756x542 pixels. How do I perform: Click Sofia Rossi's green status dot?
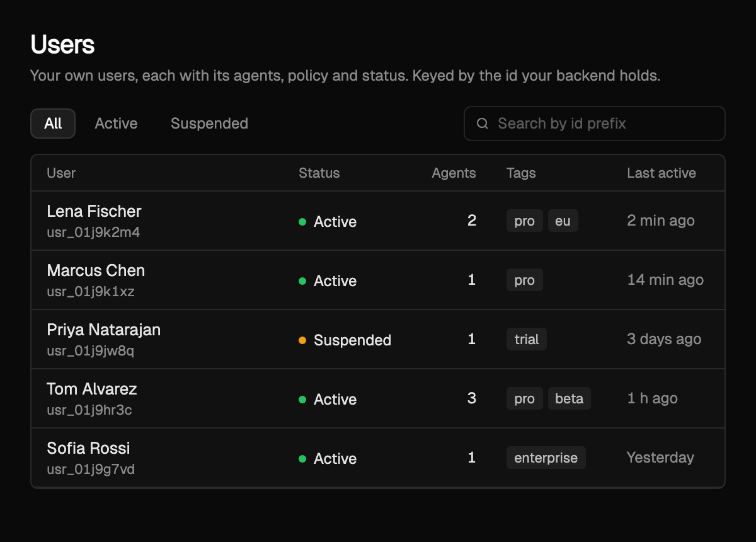pos(302,459)
